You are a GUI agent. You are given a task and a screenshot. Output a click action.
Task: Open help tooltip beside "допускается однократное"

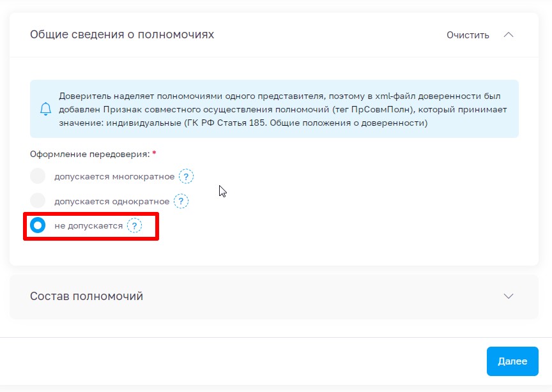[x=181, y=201]
